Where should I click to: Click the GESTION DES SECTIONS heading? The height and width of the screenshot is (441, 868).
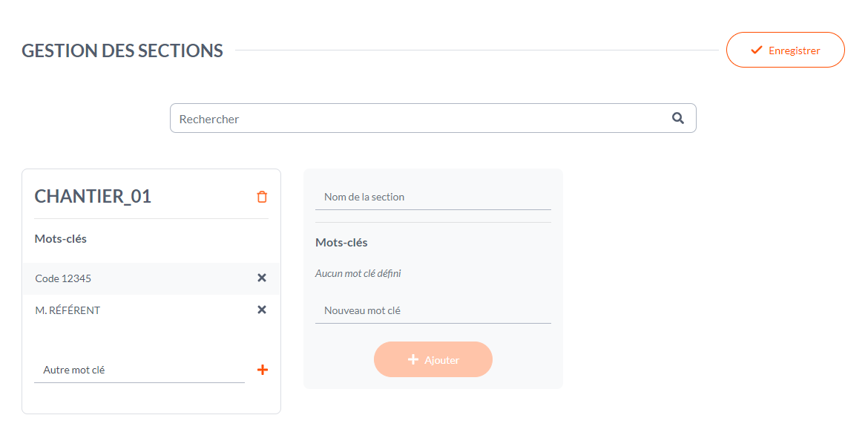point(122,50)
